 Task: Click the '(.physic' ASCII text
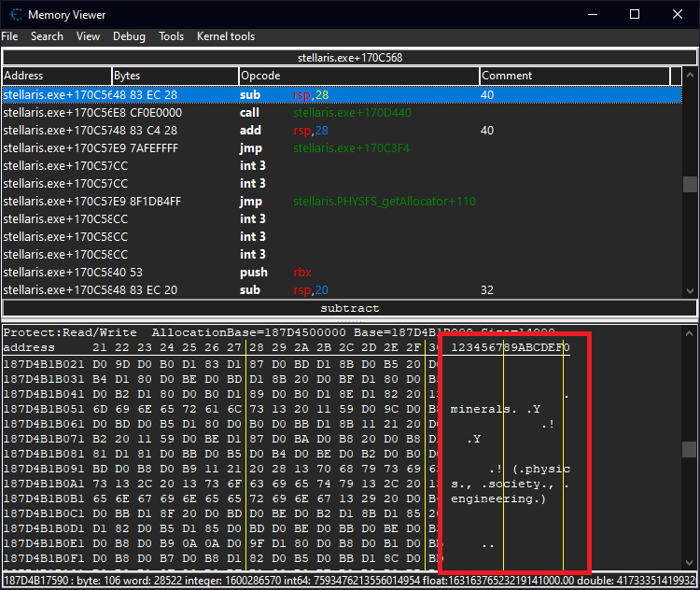(x=541, y=469)
